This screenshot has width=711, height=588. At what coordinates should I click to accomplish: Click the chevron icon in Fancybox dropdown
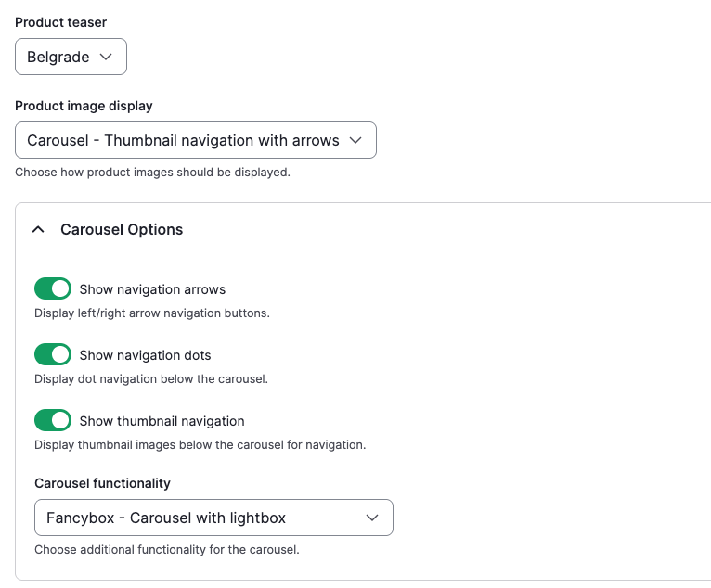[372, 518]
